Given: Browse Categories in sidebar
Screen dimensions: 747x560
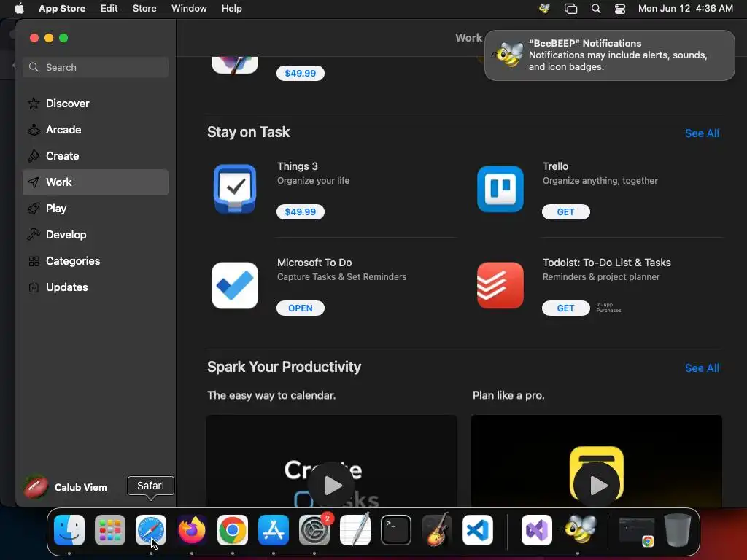Looking at the screenshot, I should (x=96, y=261).
